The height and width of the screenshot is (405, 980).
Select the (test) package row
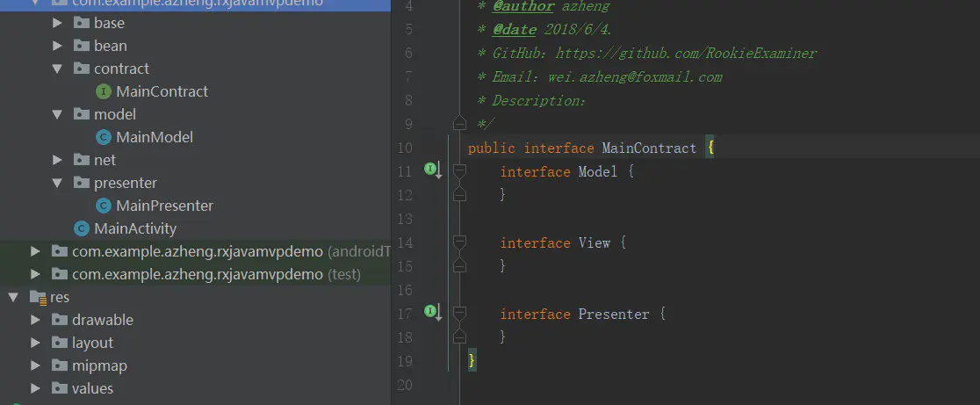[x=195, y=274]
